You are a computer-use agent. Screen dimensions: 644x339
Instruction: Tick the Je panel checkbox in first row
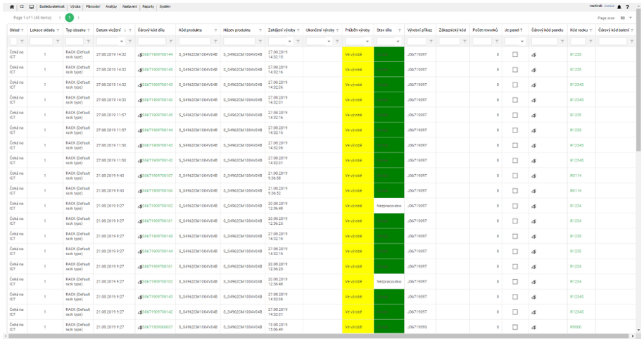(514, 54)
